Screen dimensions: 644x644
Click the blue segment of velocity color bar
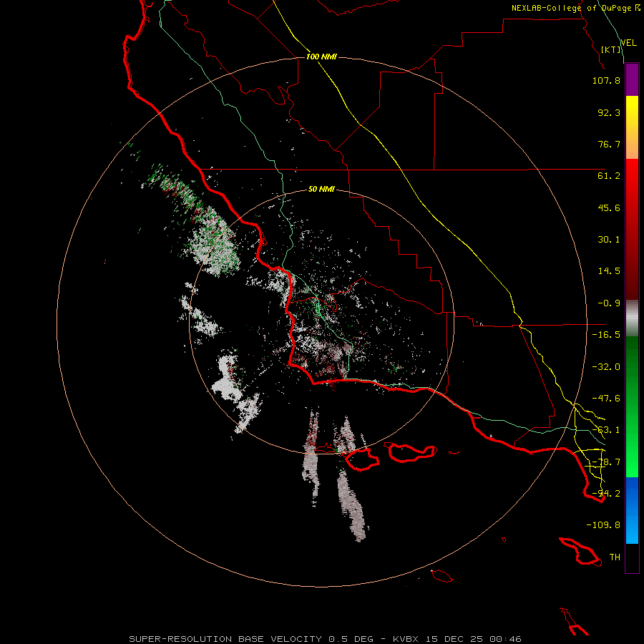pos(632,510)
